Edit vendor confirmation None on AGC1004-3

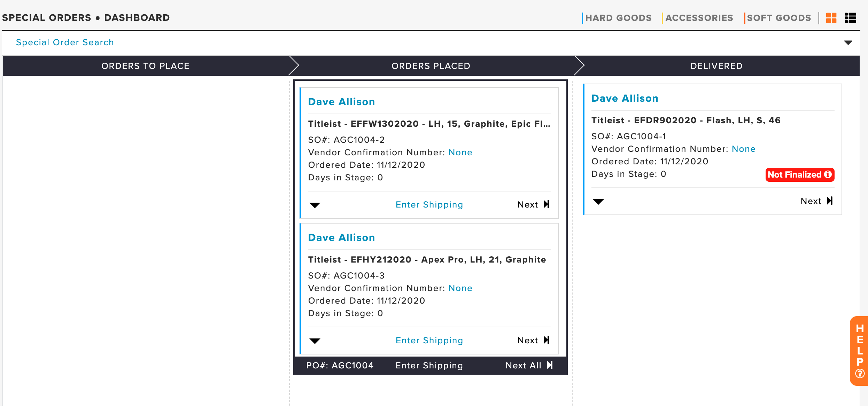coord(460,288)
